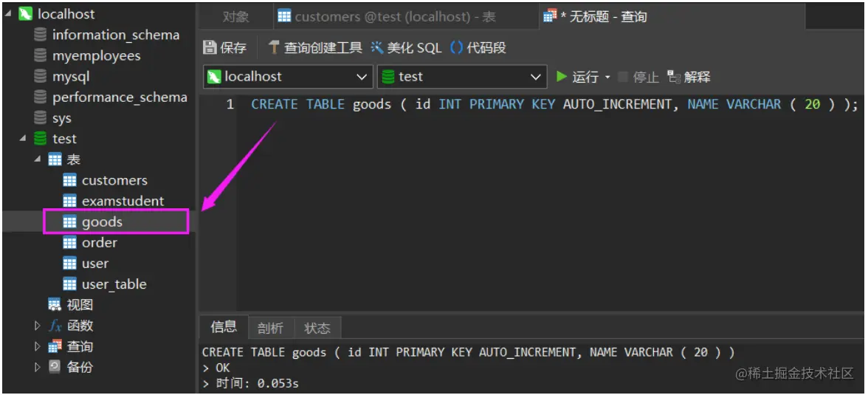Switch to the 对象 tab
The height and width of the screenshot is (395, 868).
coord(236,17)
